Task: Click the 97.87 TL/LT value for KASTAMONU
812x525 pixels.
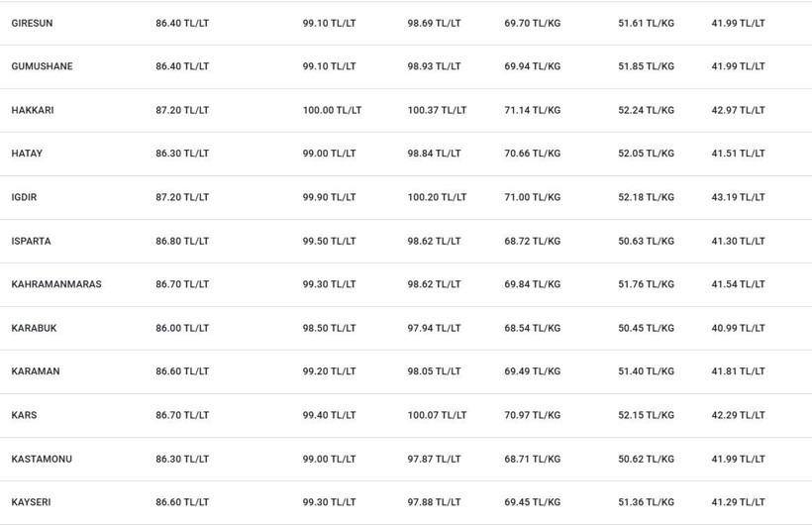Action: (434, 459)
